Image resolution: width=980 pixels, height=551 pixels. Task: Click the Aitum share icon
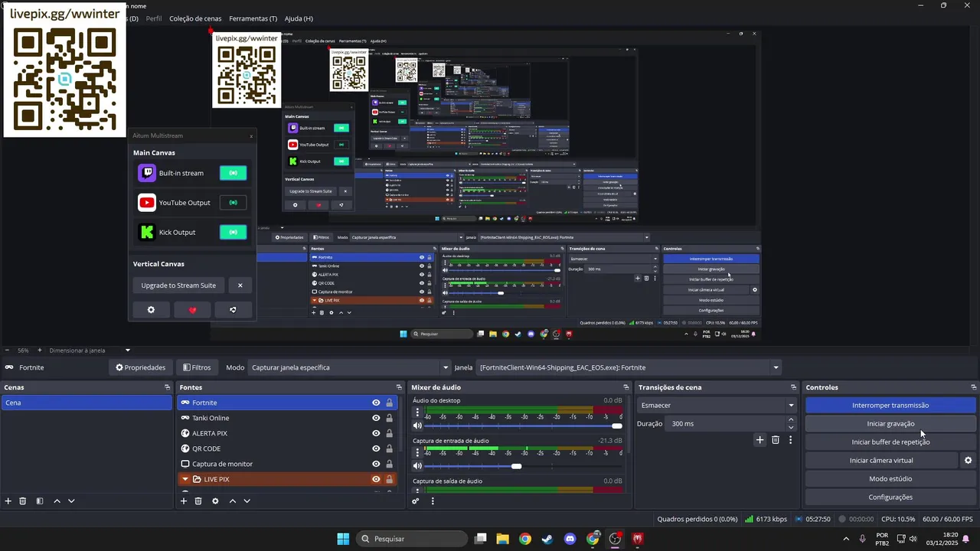point(233,310)
